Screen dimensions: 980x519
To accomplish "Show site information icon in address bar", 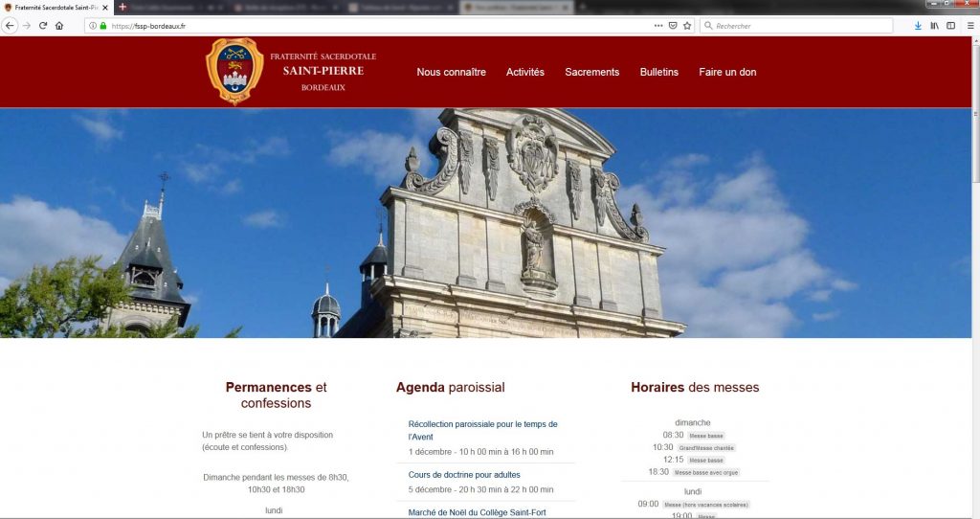I will pyautogui.click(x=92, y=26).
